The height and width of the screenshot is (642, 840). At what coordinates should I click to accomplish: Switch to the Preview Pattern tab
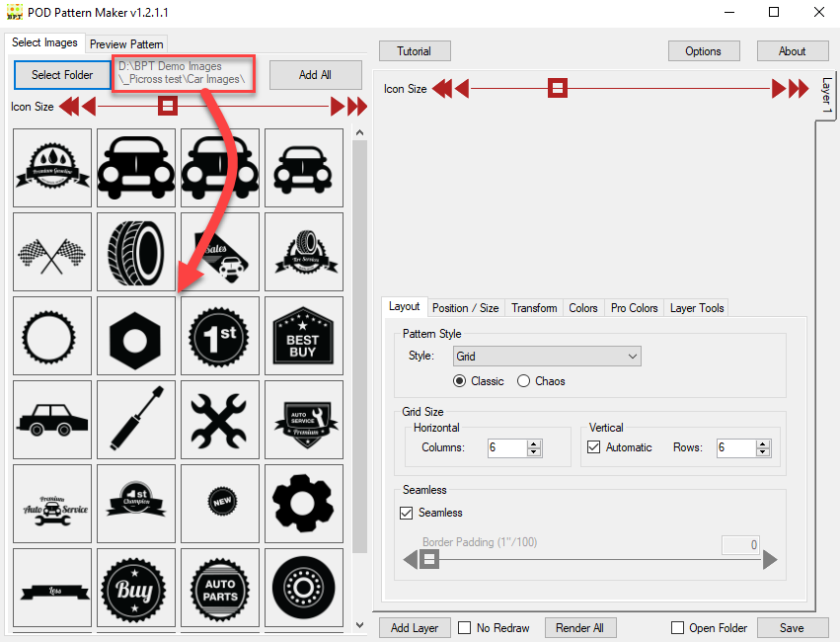click(x=126, y=44)
